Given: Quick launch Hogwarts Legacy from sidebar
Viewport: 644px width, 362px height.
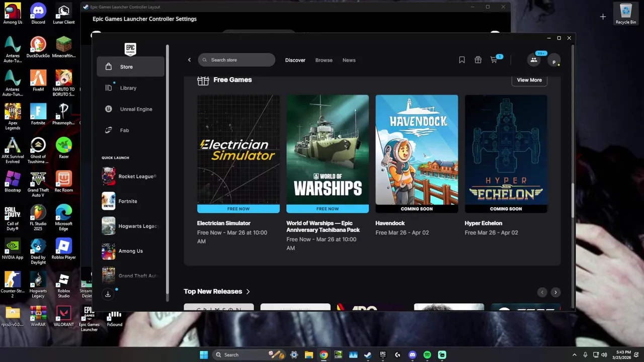Looking at the screenshot, I should coord(130,226).
